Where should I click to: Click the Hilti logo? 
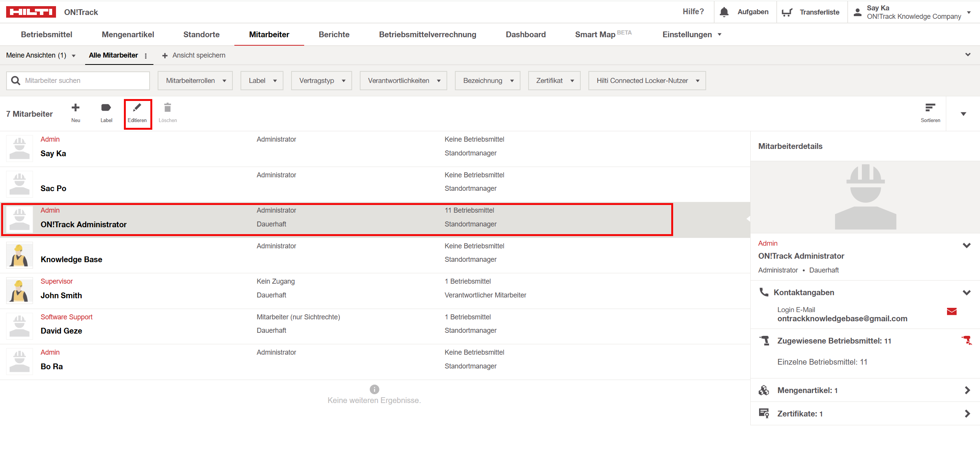(x=31, y=12)
